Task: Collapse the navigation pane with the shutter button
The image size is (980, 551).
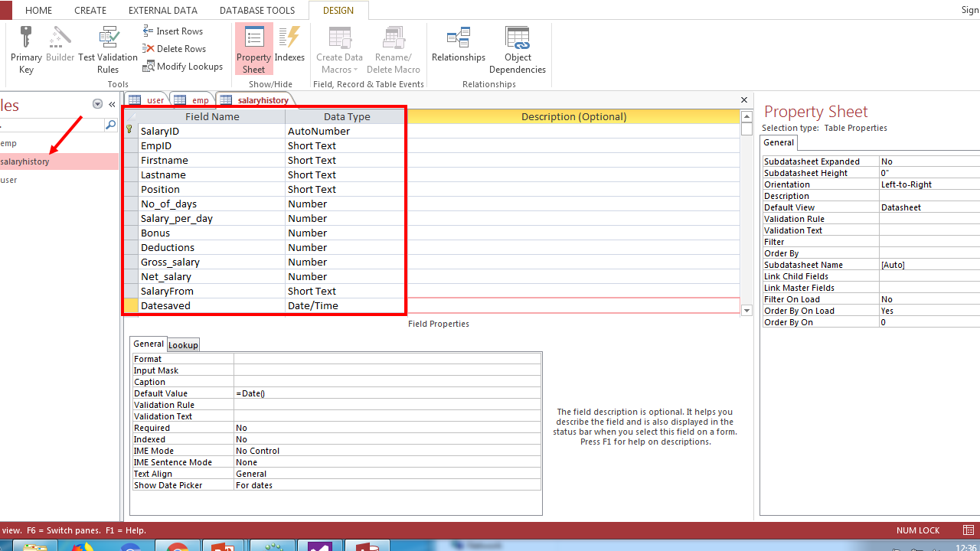Action: pyautogui.click(x=111, y=104)
